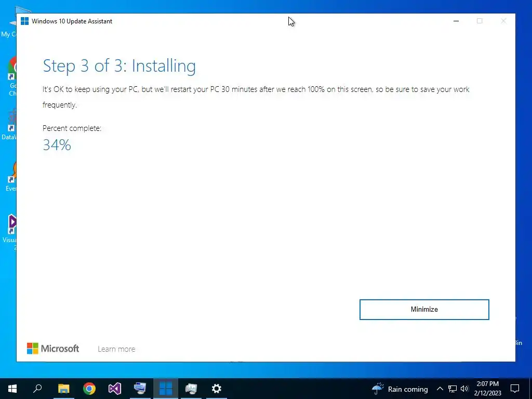Open the network status tray icon
Screen dimensions: 532x399
tap(453, 389)
